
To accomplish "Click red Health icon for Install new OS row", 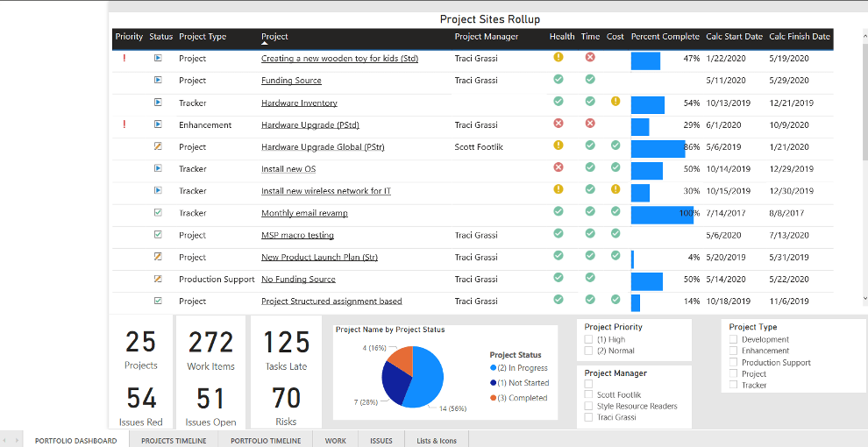I will (558, 167).
